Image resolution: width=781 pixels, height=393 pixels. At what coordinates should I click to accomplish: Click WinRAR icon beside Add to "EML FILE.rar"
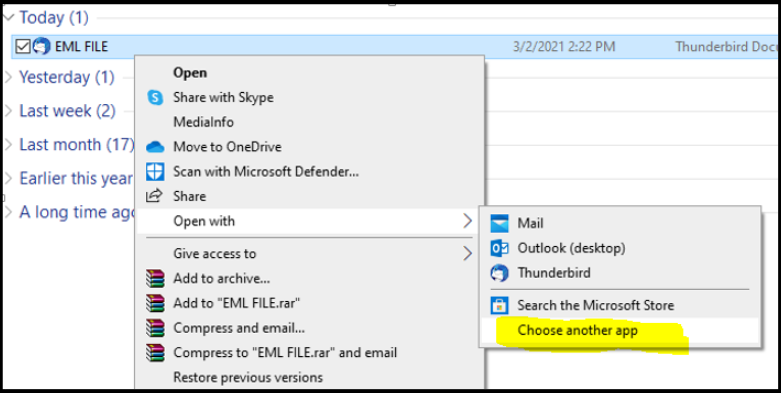pyautogui.click(x=155, y=303)
